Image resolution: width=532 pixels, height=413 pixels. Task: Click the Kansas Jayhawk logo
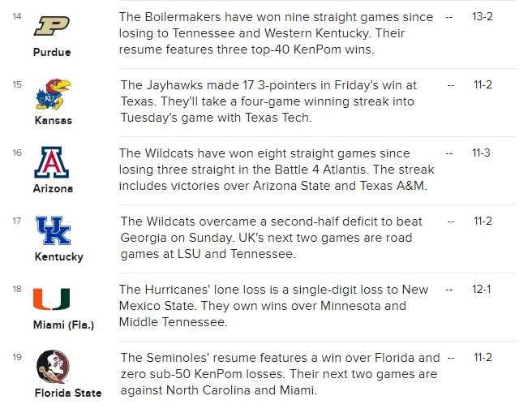54,94
